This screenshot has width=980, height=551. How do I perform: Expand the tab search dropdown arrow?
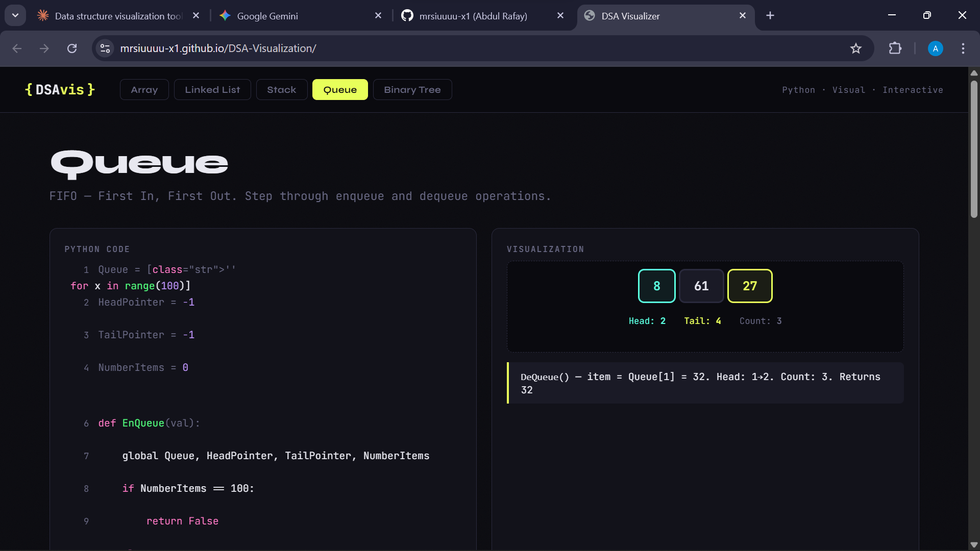(x=15, y=15)
